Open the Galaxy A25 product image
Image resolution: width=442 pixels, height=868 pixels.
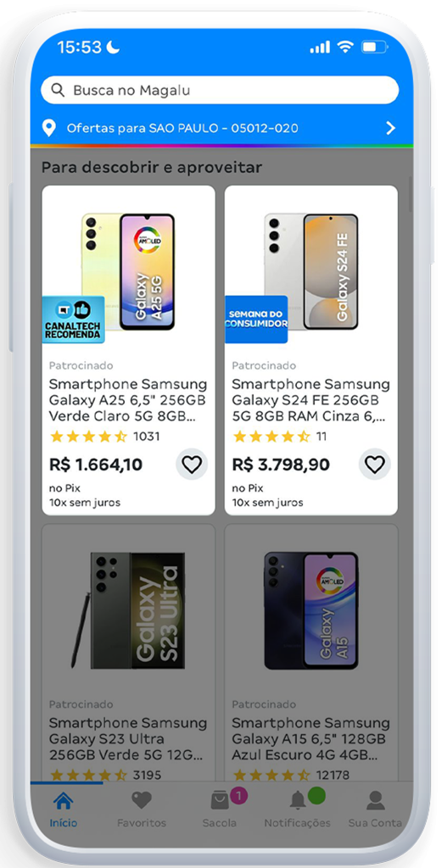128,272
